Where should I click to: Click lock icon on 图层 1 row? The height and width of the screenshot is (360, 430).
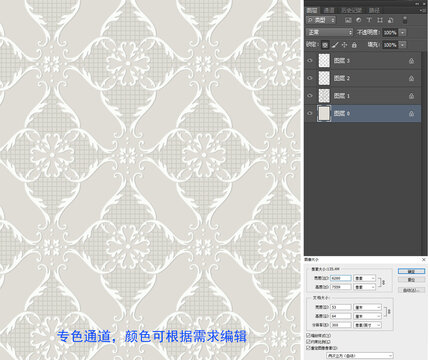[411, 96]
